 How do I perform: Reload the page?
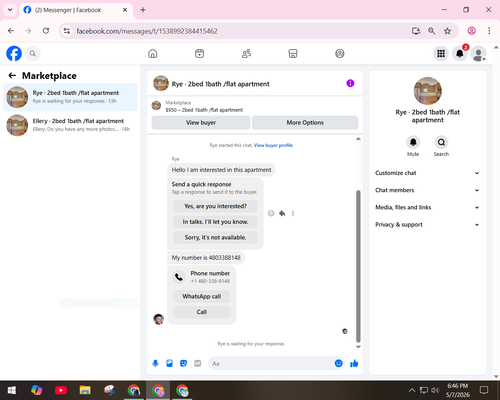click(46, 31)
